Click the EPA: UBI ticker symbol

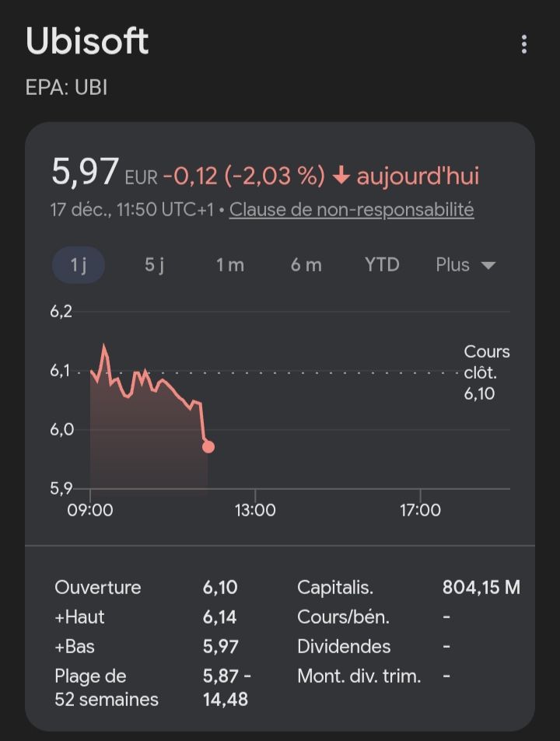(x=66, y=87)
